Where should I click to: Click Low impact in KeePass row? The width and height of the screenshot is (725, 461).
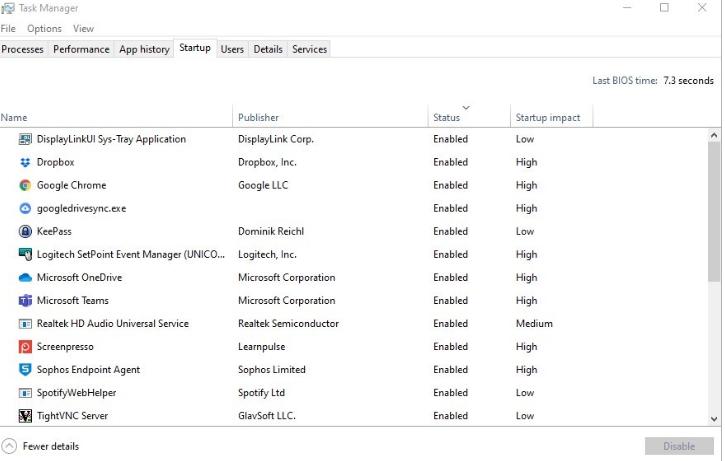525,231
